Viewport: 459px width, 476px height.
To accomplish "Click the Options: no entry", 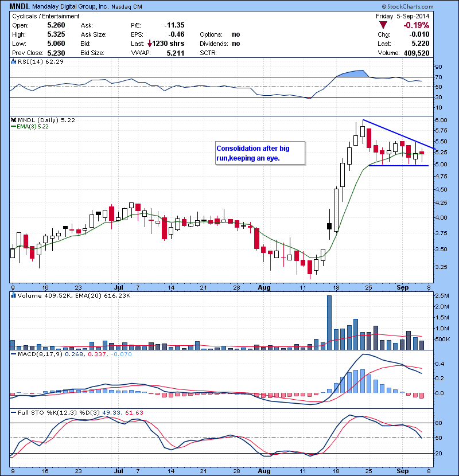I will pyautogui.click(x=220, y=34).
